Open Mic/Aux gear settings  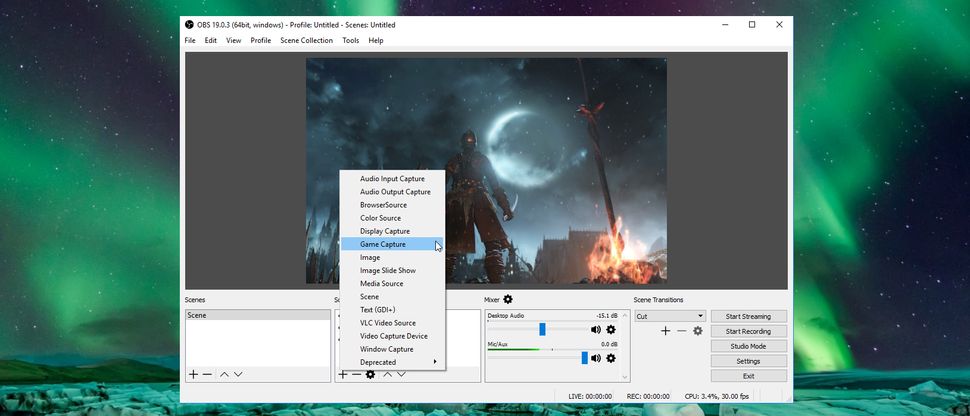click(x=611, y=358)
